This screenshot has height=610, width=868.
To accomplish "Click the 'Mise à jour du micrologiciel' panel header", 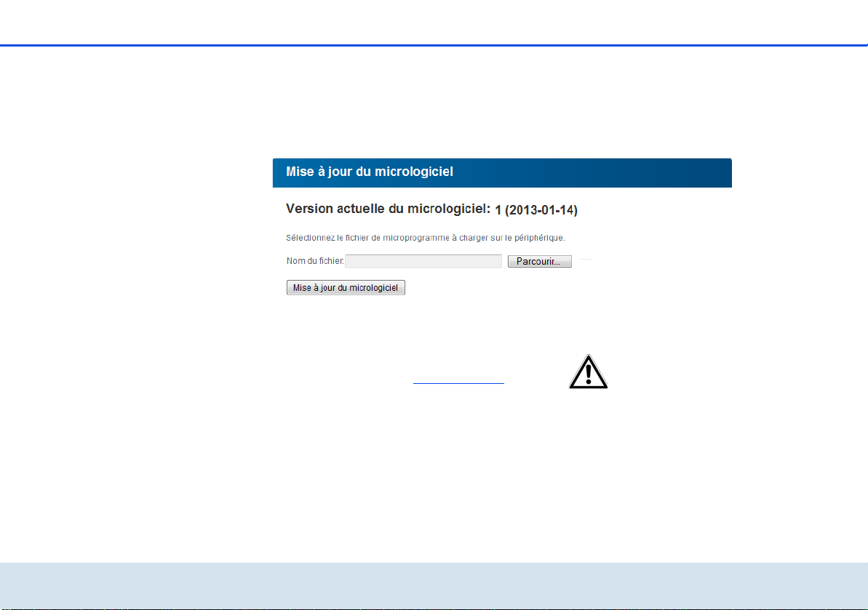I will tap(502, 172).
